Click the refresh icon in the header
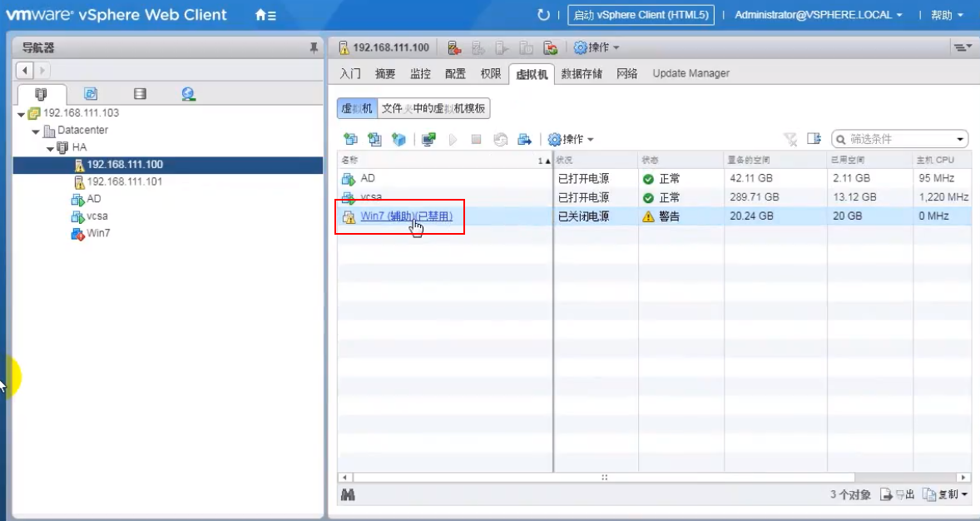980x521 pixels. 543,15
